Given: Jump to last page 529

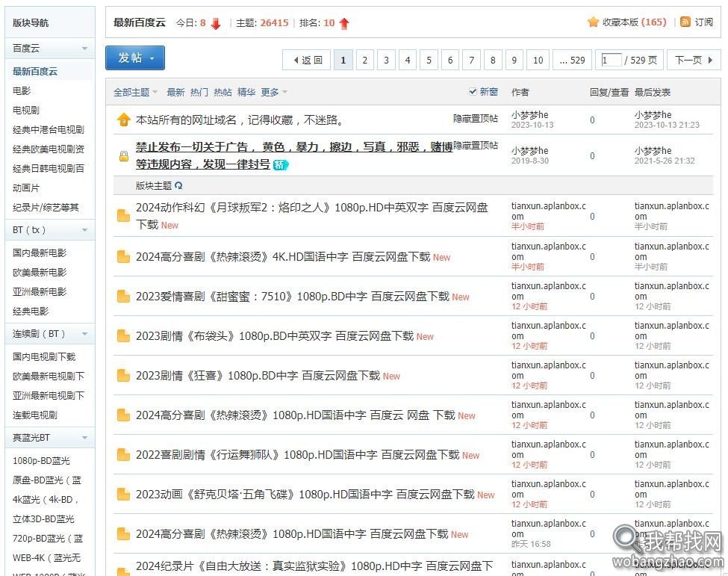Looking at the screenshot, I should tap(573, 60).
